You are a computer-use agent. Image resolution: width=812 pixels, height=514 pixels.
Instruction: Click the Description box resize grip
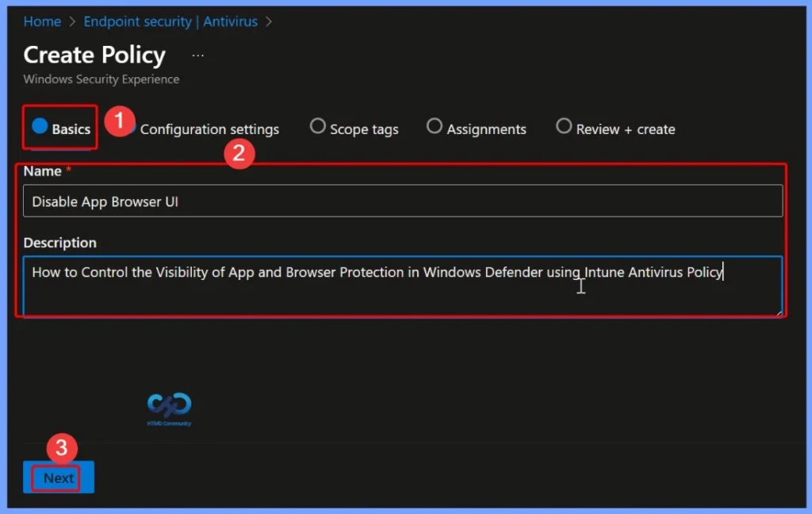coord(780,314)
